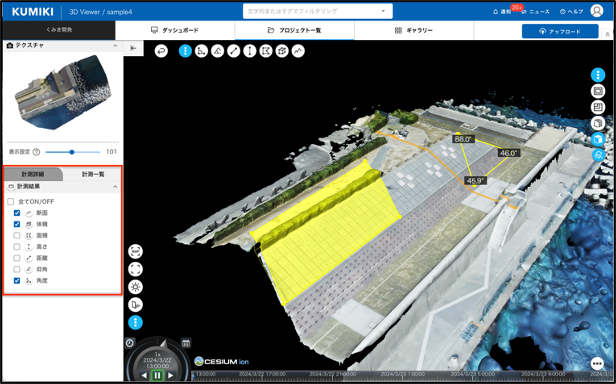
Task: Collapse the テクスチャ panel chevron
Action: pos(115,46)
